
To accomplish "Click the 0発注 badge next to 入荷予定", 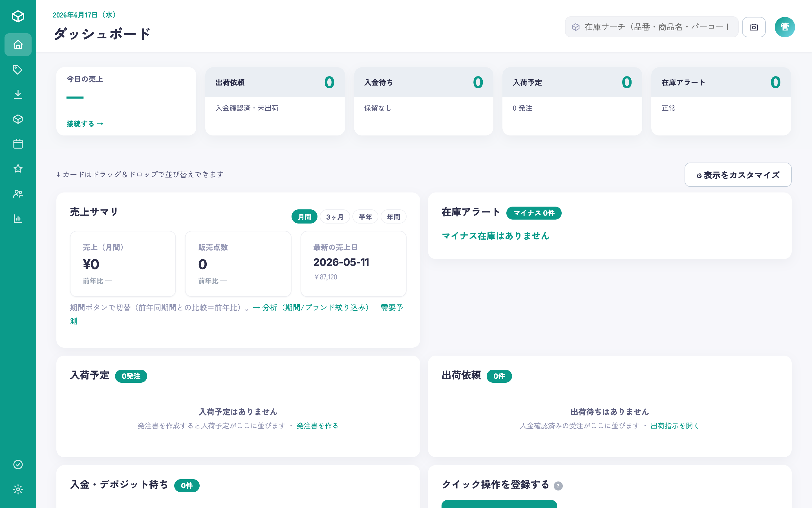I will click(x=131, y=376).
